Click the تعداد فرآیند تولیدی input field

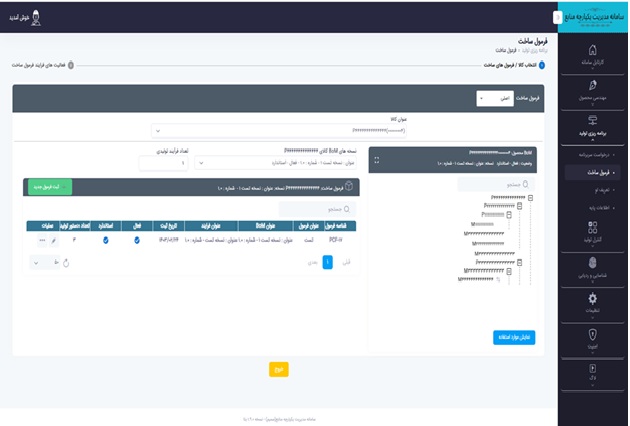[164, 163]
